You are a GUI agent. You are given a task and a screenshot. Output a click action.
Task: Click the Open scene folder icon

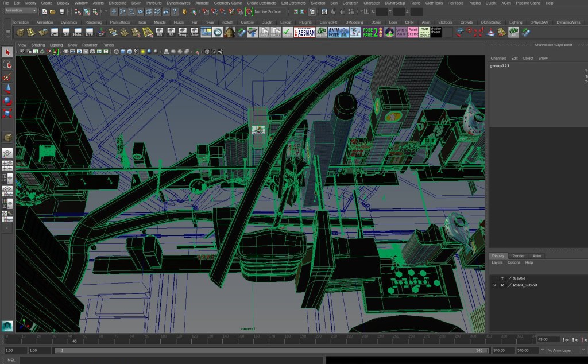coord(52,11)
